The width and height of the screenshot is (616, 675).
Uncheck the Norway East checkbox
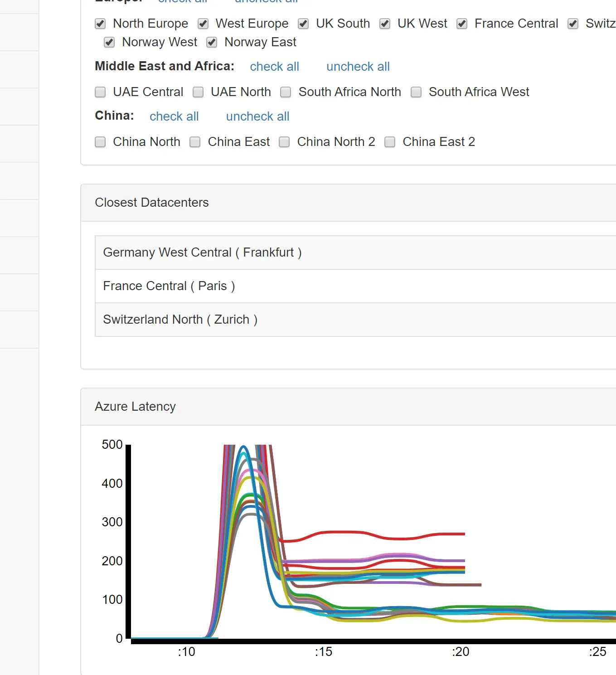(212, 43)
